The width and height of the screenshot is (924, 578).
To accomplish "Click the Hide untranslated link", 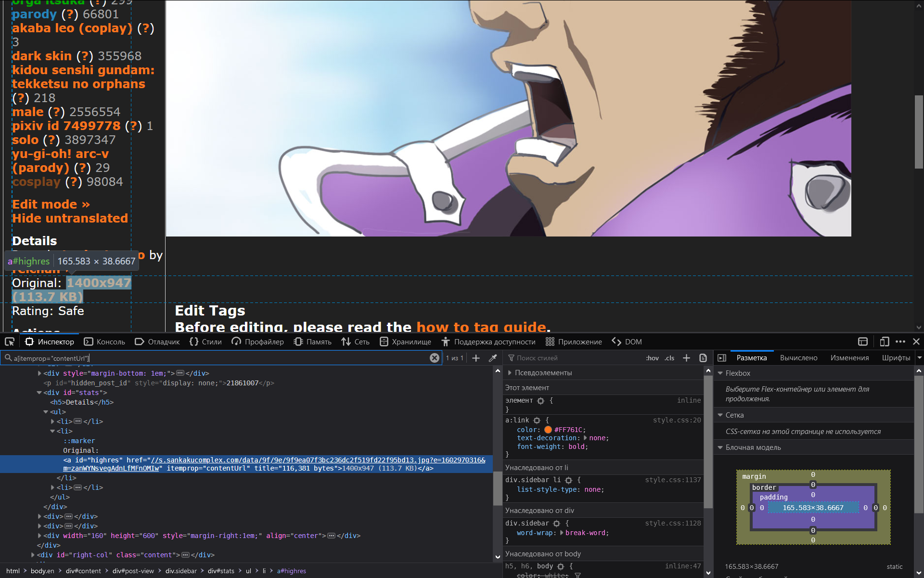I will 70,218.
